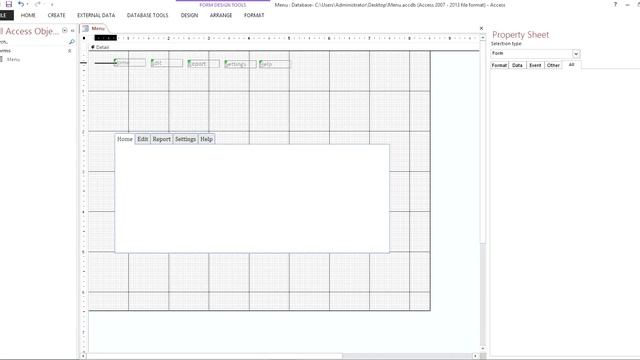The width and height of the screenshot is (640, 360).
Task: Select the Settings label control at the top
Action: coord(240,64)
